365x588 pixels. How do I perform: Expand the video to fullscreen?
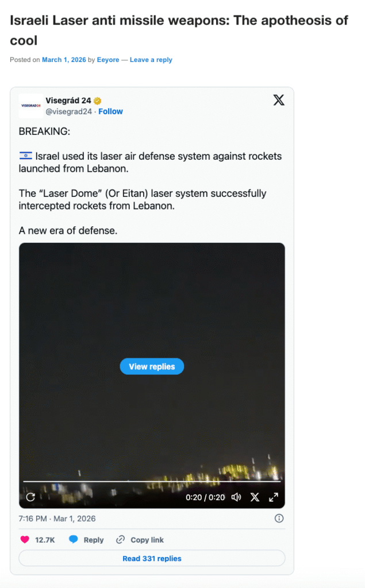click(274, 497)
